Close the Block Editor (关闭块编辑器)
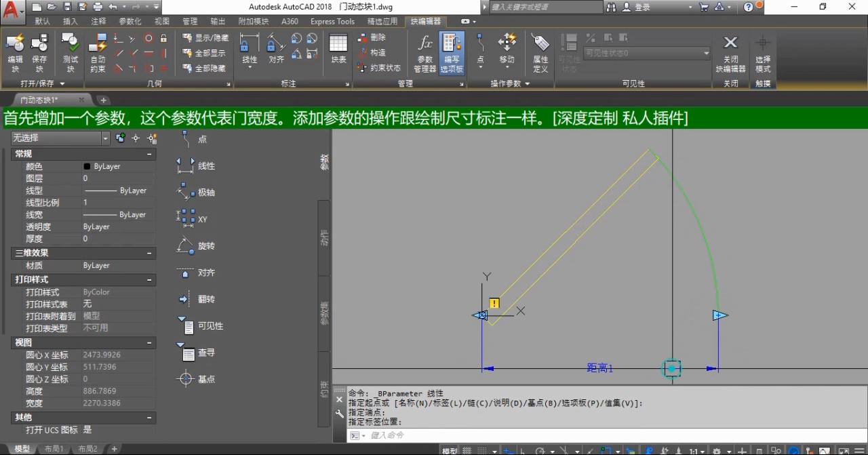This screenshot has height=455, width=868. (x=730, y=53)
